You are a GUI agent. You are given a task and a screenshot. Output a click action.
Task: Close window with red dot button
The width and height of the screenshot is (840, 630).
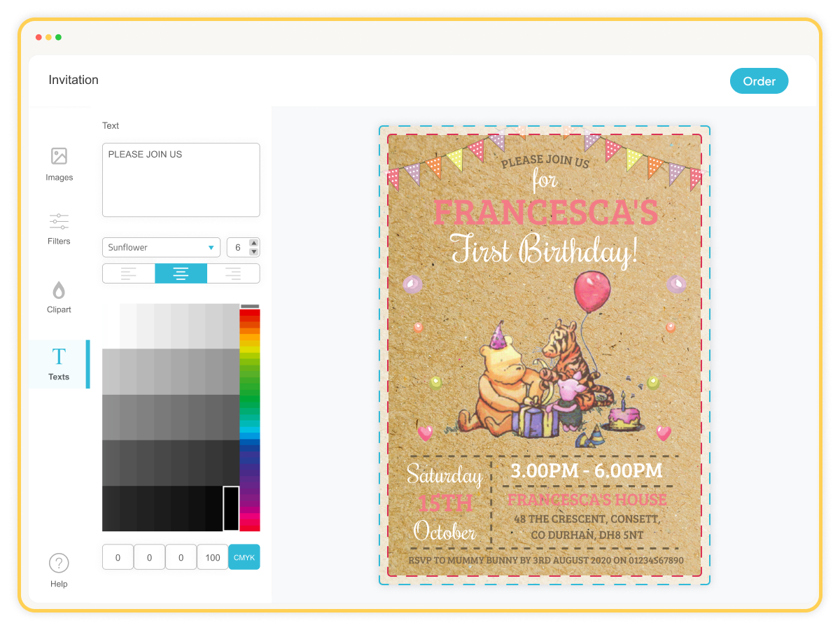coord(38,37)
